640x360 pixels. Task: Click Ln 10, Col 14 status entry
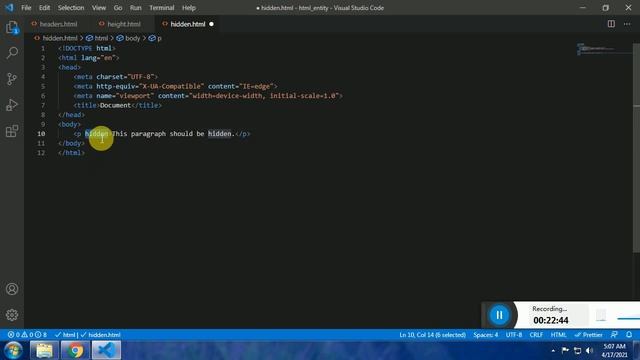(x=432, y=335)
